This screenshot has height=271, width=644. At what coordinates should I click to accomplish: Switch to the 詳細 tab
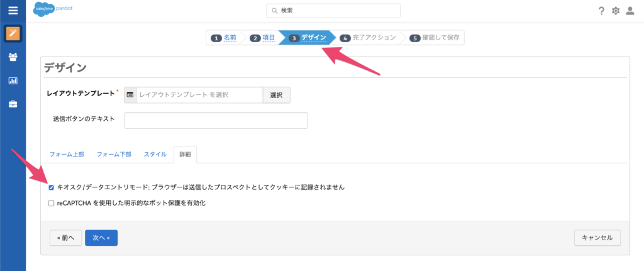186,155
